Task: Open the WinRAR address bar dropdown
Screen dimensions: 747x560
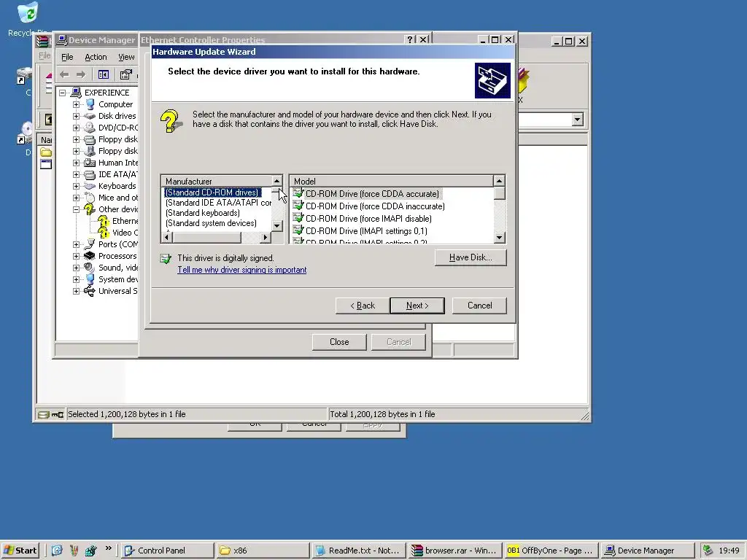Action: [x=578, y=120]
